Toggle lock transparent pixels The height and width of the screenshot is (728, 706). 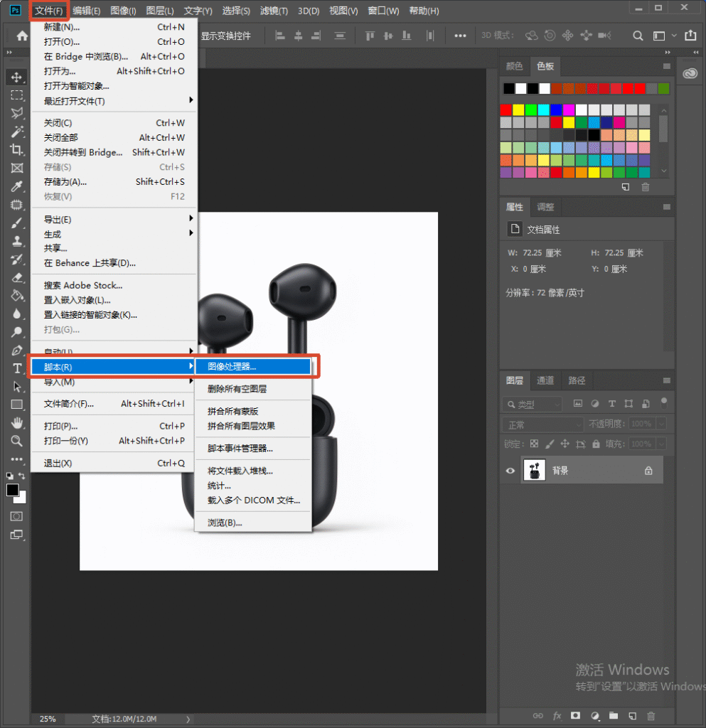point(534,444)
